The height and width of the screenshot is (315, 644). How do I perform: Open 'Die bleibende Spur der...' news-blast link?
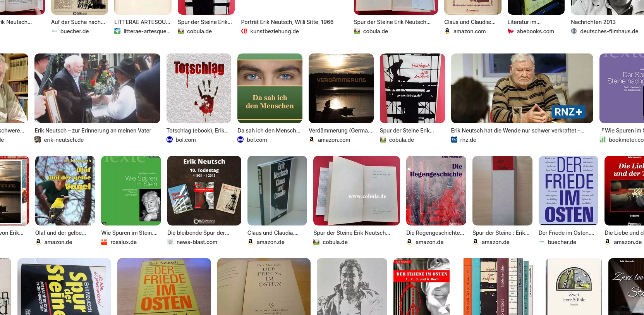point(198,233)
